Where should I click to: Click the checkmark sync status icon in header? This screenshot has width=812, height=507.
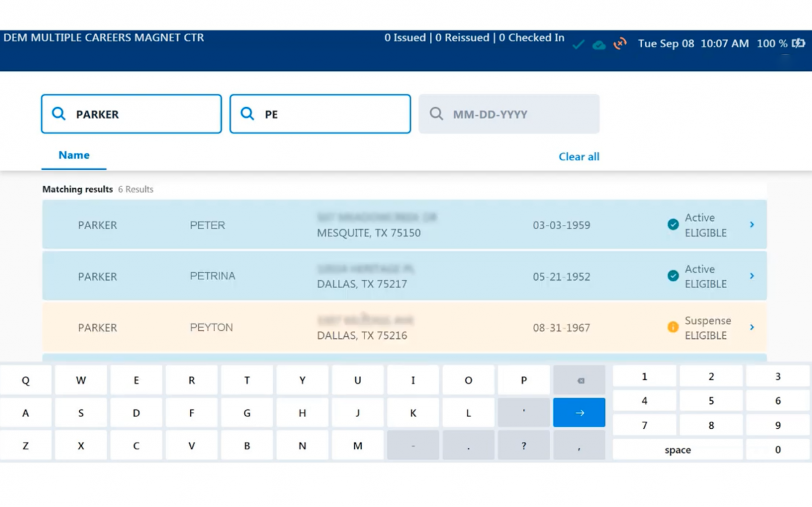point(578,45)
